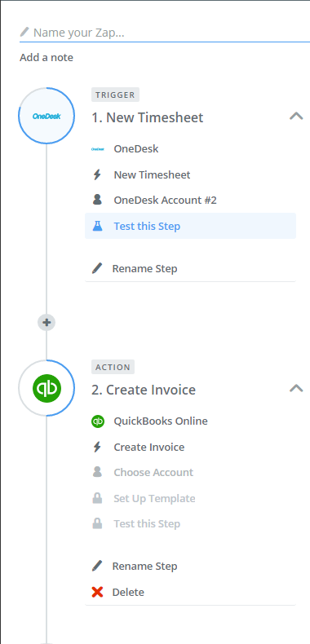Collapse the Create Invoice action step
The image size is (310, 644).
click(296, 388)
